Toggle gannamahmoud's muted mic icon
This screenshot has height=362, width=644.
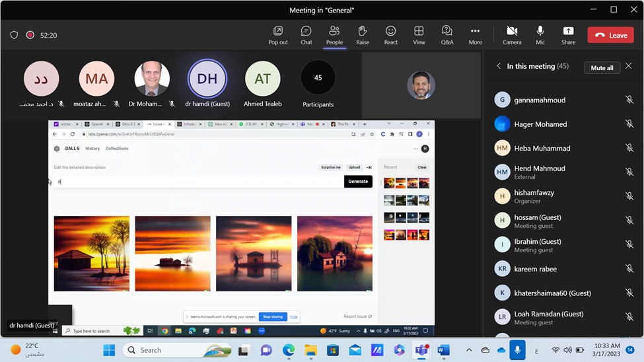tap(629, 100)
